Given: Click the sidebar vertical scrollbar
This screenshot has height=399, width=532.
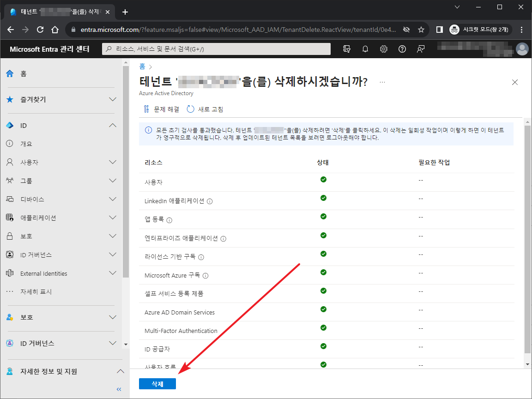Looking at the screenshot, I should [126, 171].
